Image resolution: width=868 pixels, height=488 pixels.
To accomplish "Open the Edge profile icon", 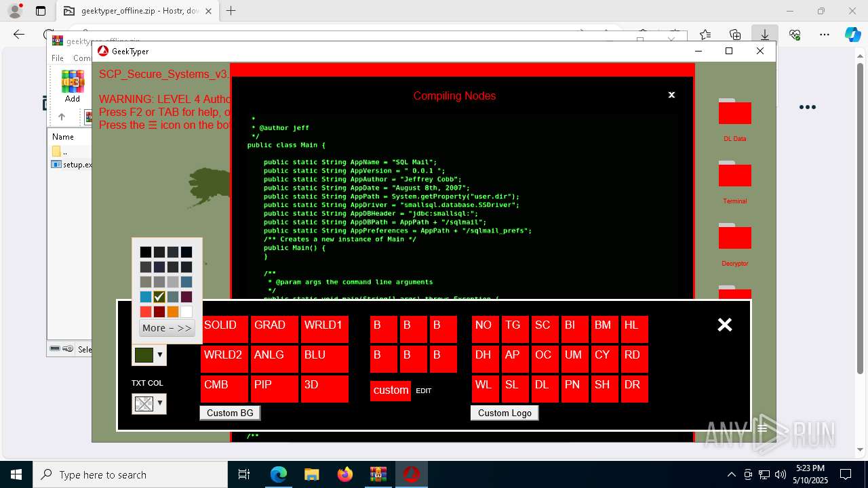I will tap(15, 11).
